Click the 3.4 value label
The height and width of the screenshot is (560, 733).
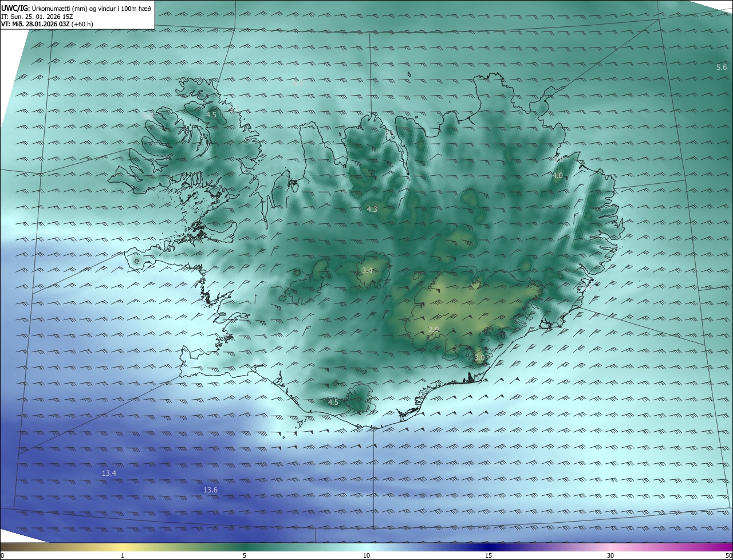[x=368, y=270]
